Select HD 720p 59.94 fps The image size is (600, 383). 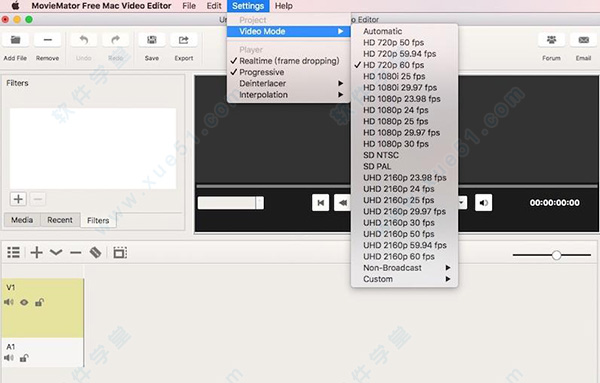404,54
